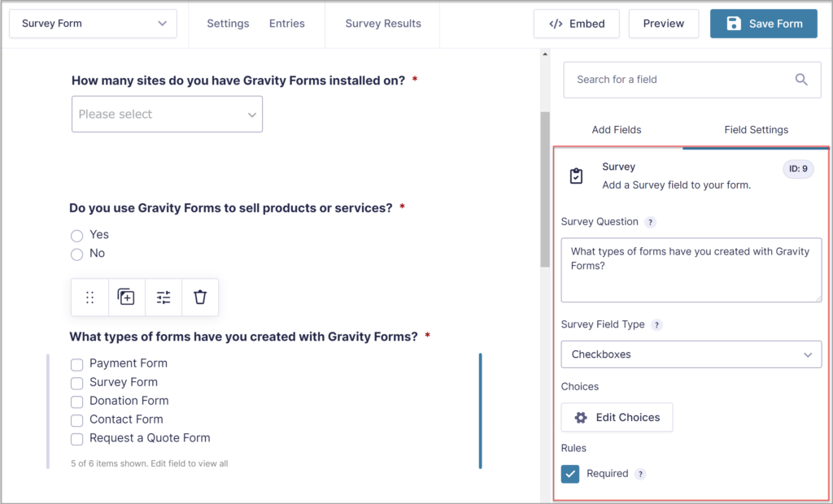This screenshot has width=833, height=504.
Task: Click the Save Form button
Action: coord(763,24)
